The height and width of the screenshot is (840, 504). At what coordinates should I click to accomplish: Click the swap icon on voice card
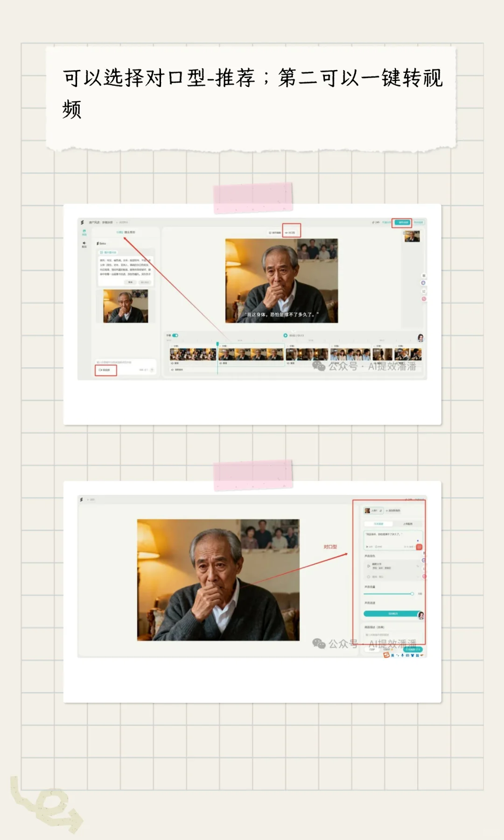coord(418,566)
